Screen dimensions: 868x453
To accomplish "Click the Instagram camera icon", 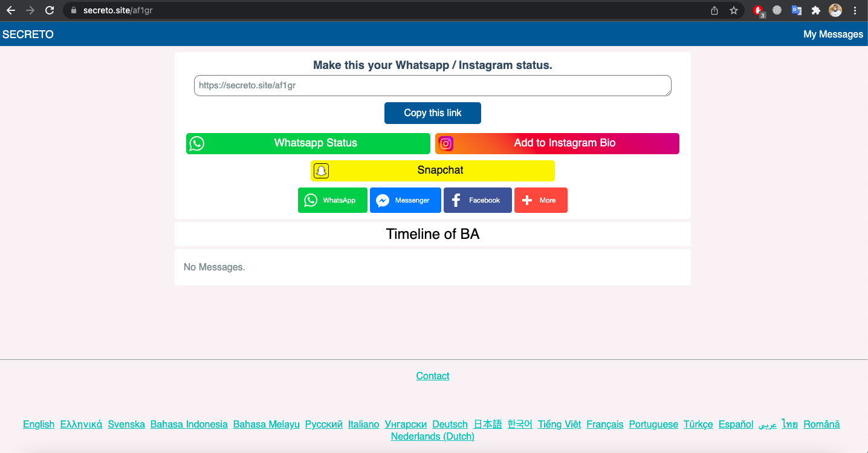I will click(446, 143).
